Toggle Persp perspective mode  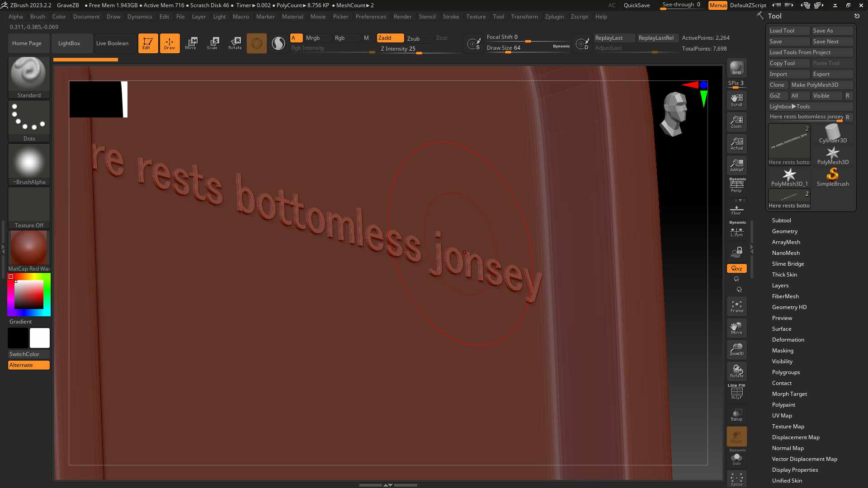736,186
